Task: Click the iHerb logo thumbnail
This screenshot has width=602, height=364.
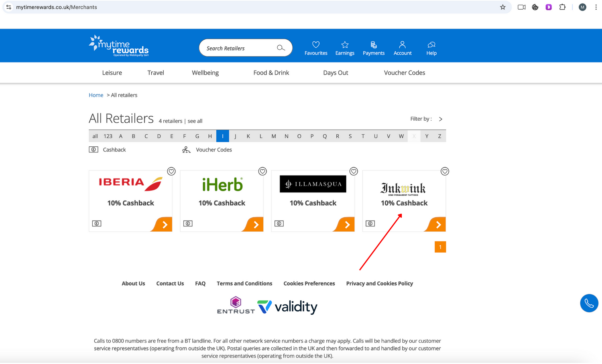Action: 222,184
